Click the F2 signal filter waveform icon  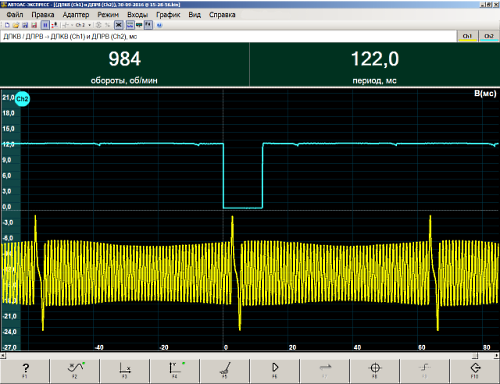pyautogui.click(x=75, y=370)
